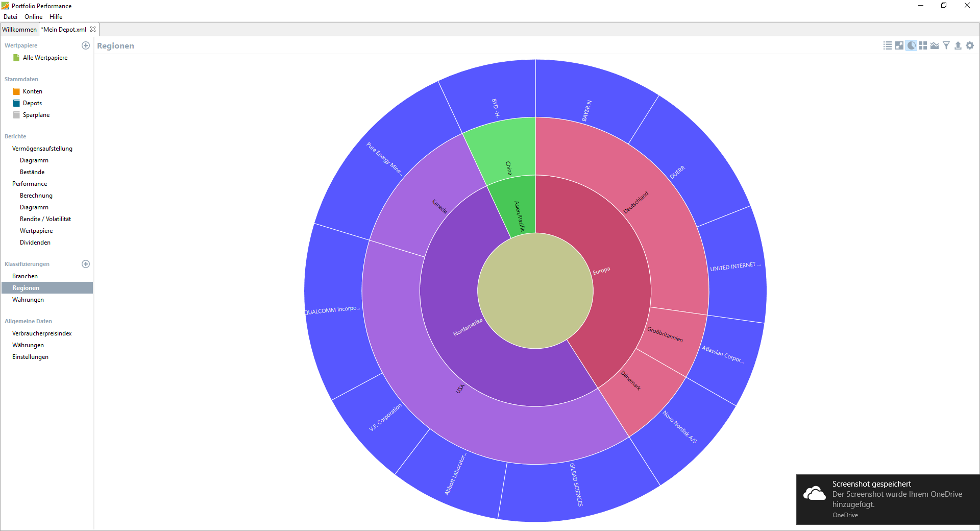Open the Hilfe menu
The image size is (980, 531).
click(56, 17)
